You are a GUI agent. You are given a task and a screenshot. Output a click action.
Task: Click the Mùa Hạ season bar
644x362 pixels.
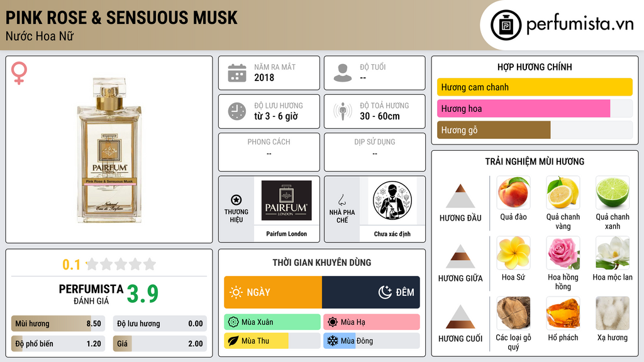(372, 322)
